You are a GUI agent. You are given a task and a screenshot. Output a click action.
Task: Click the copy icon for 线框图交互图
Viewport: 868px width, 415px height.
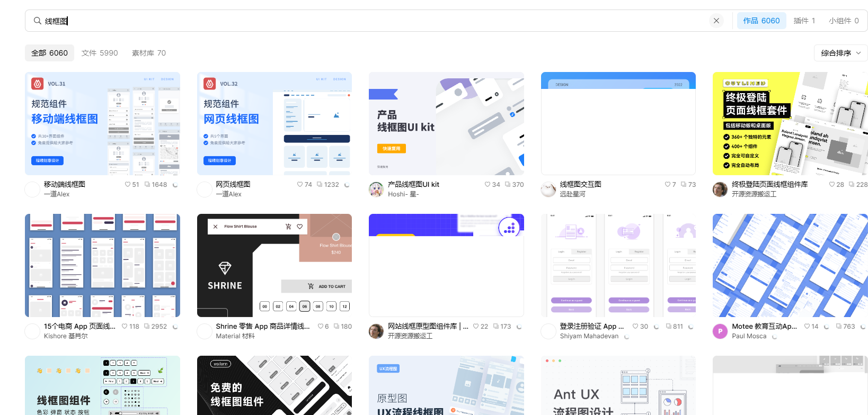click(684, 185)
